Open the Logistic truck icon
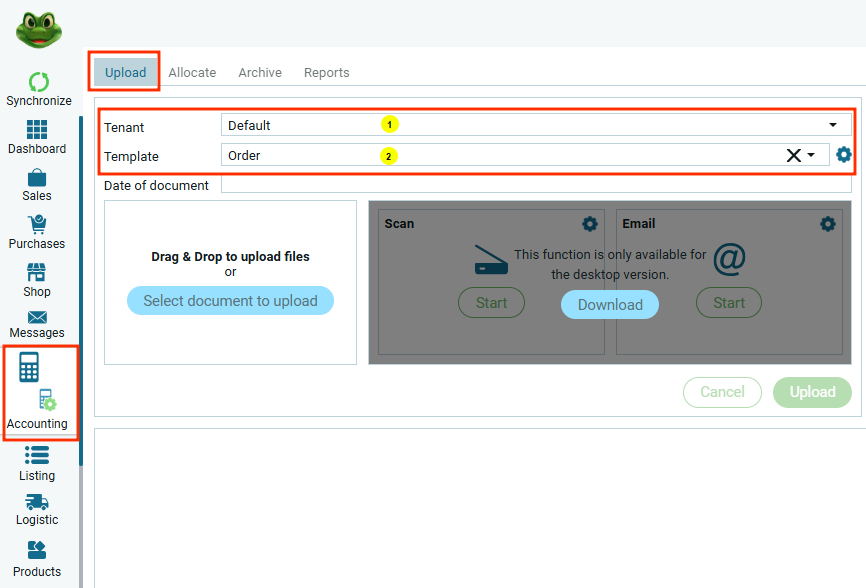Image resolution: width=866 pixels, height=588 pixels. pyautogui.click(x=37, y=502)
